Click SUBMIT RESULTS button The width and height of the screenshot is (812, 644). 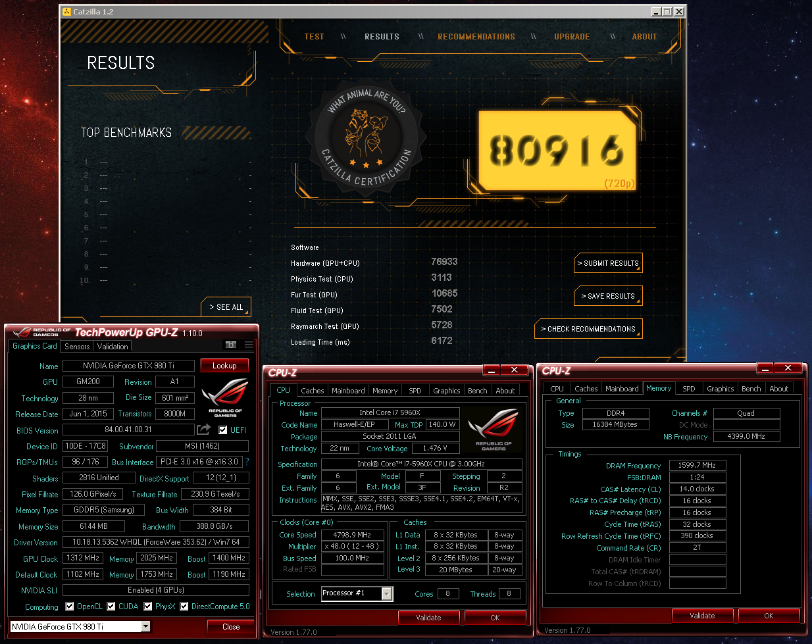pos(608,263)
